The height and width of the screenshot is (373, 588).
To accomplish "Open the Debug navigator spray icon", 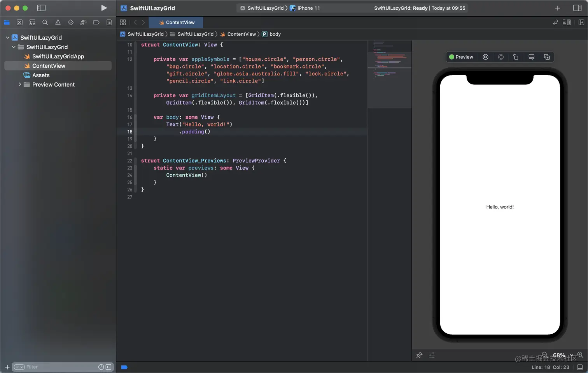I will 83,23.
